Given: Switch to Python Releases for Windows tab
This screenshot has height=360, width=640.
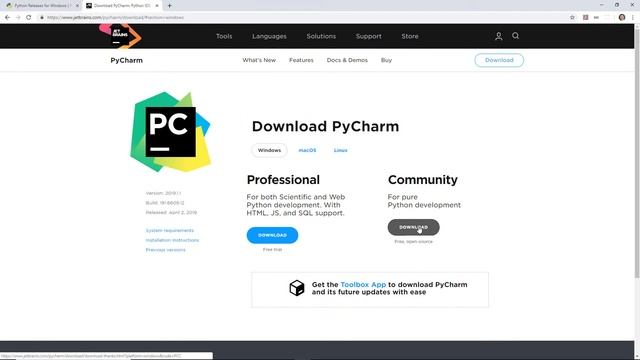Looking at the screenshot, I should [x=42, y=6].
